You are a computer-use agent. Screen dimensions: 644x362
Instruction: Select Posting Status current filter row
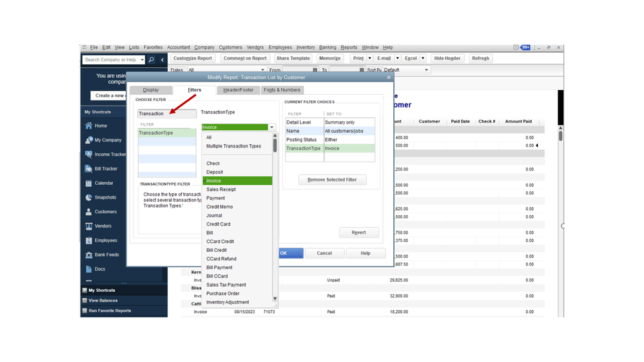(330, 140)
